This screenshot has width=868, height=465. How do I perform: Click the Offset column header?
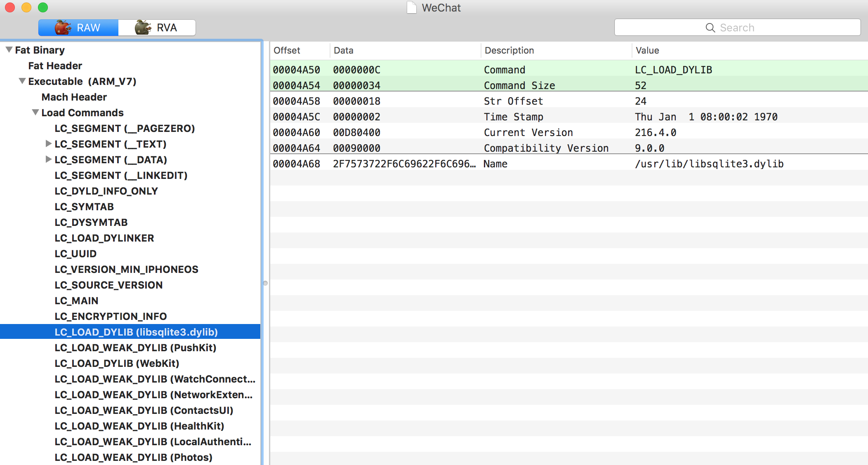(287, 50)
